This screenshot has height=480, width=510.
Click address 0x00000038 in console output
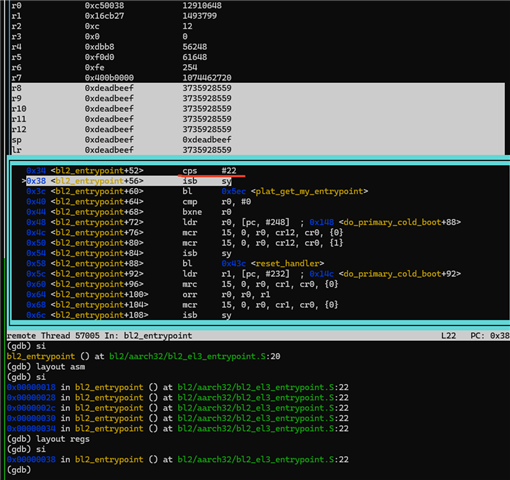pos(31,460)
